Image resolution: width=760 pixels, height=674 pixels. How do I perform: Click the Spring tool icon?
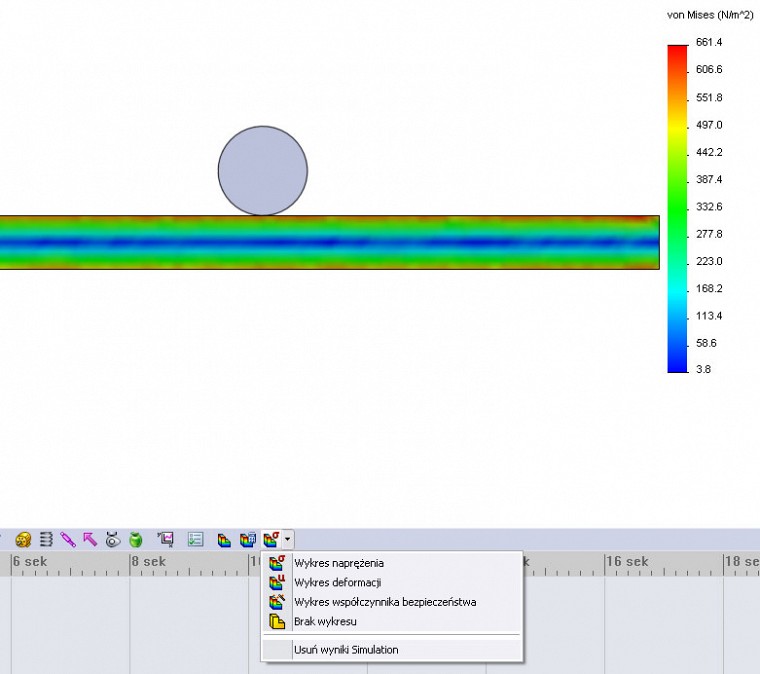[46, 539]
